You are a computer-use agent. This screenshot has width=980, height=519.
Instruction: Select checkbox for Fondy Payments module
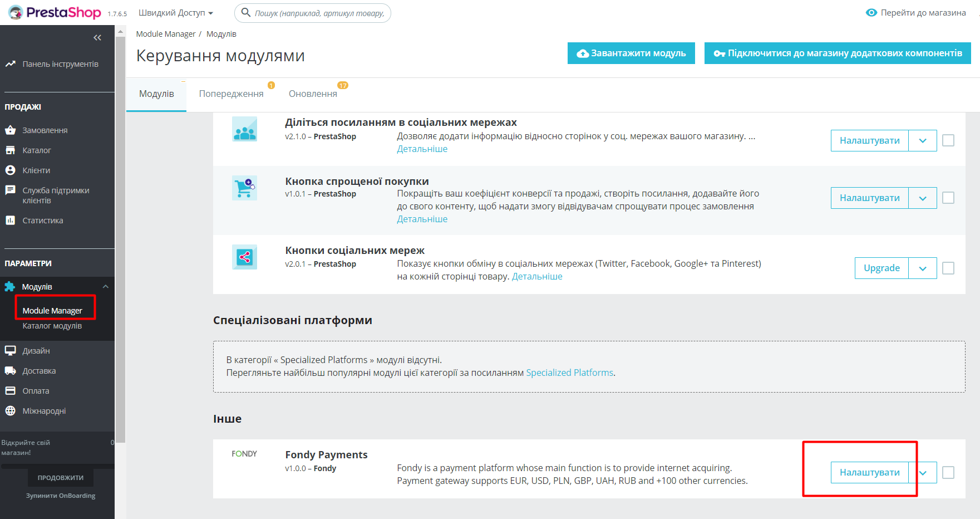948,472
